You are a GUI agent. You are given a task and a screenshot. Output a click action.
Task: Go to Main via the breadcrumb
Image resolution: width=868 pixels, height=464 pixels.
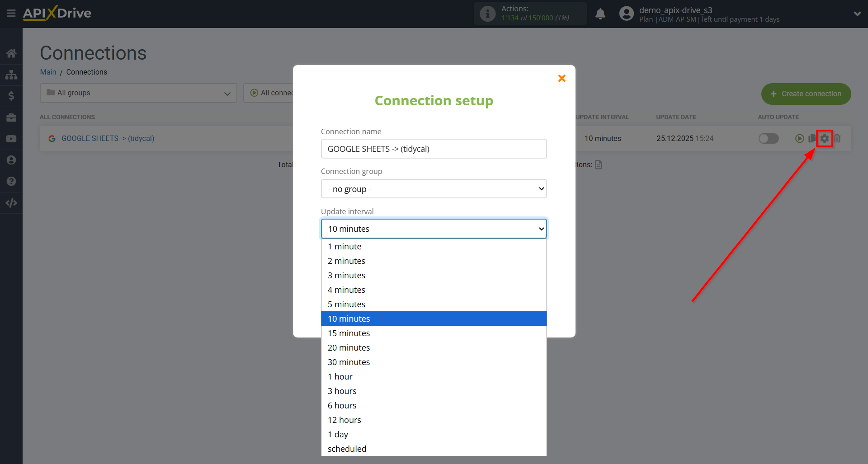[x=47, y=72]
